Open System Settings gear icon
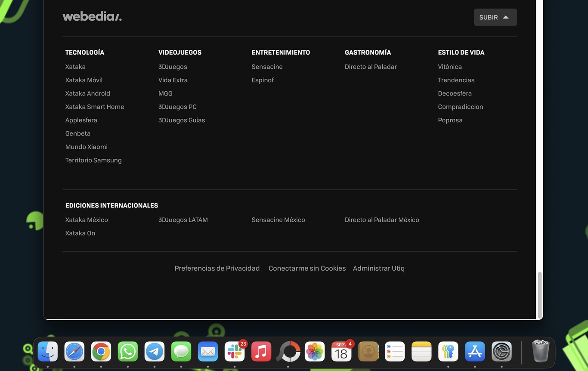The width and height of the screenshot is (588, 371). click(x=501, y=352)
